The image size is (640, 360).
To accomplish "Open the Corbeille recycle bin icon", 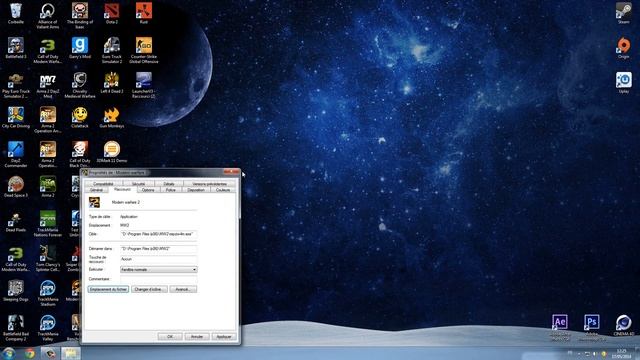I will (16, 13).
